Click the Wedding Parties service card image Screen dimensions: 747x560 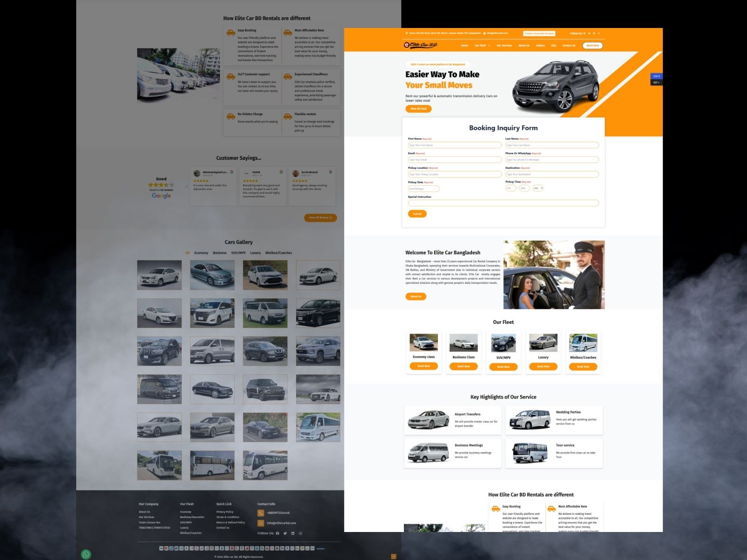[529, 420]
